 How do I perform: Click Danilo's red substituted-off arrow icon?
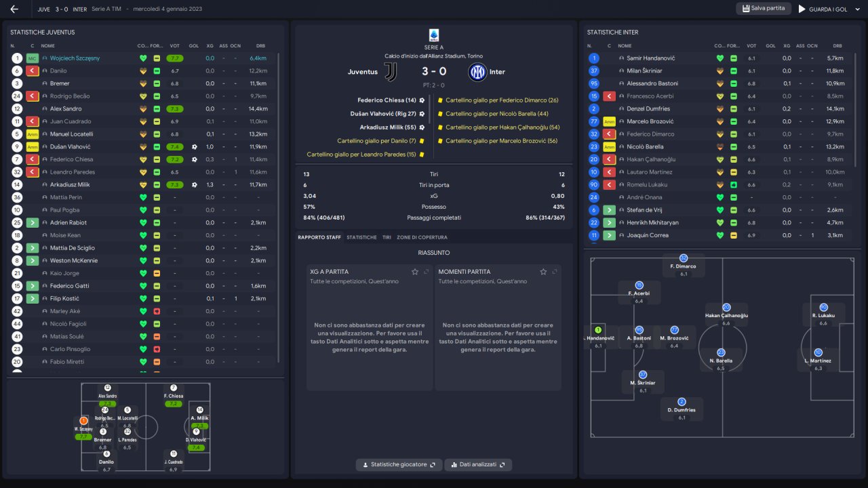pyautogui.click(x=33, y=70)
